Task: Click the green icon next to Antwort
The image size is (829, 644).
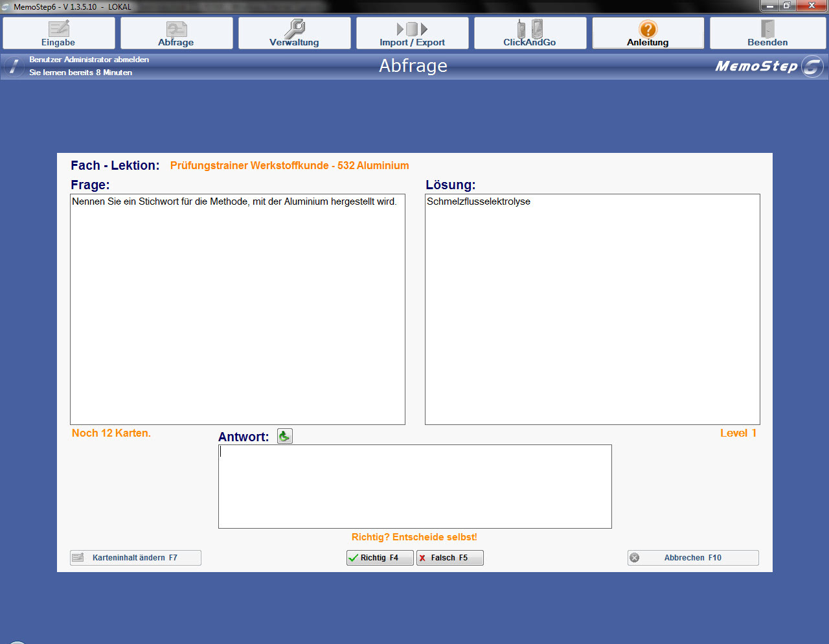Action: coord(284,436)
